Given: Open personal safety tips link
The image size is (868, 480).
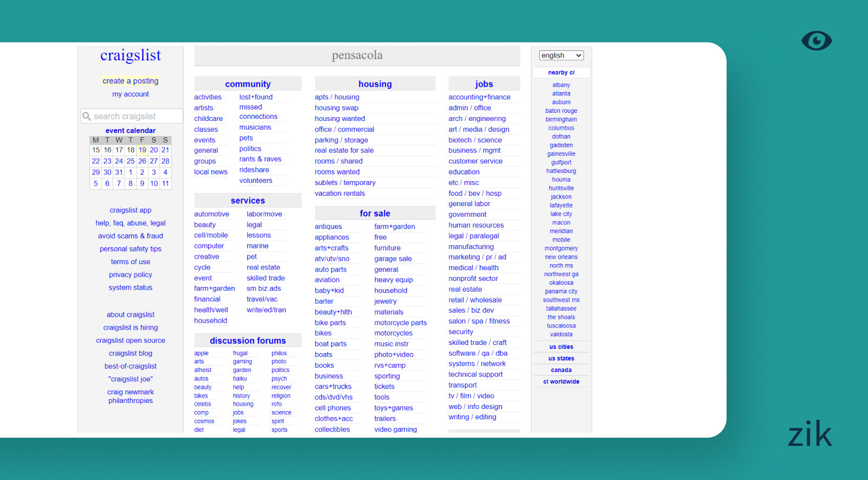Looking at the screenshot, I should pos(131,249).
